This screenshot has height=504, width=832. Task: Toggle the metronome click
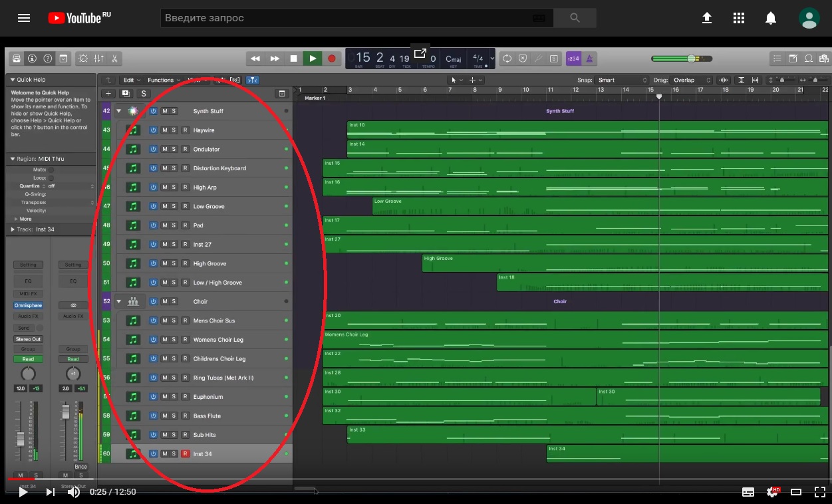589,59
